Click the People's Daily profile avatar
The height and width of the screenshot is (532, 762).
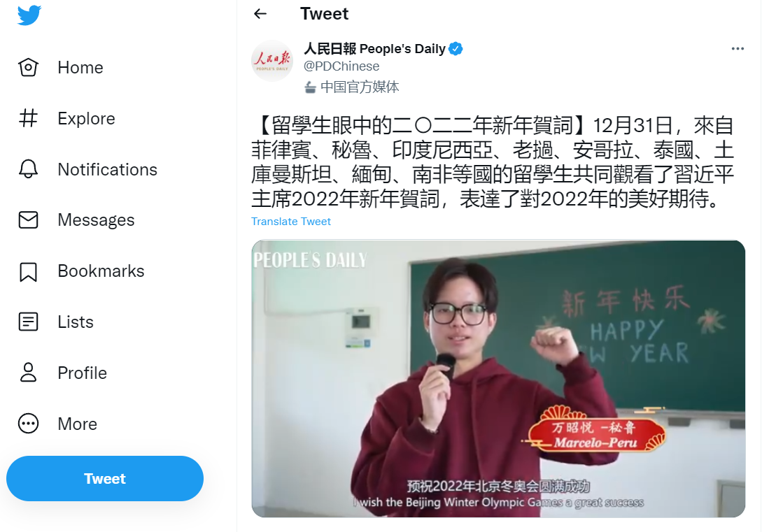272,60
